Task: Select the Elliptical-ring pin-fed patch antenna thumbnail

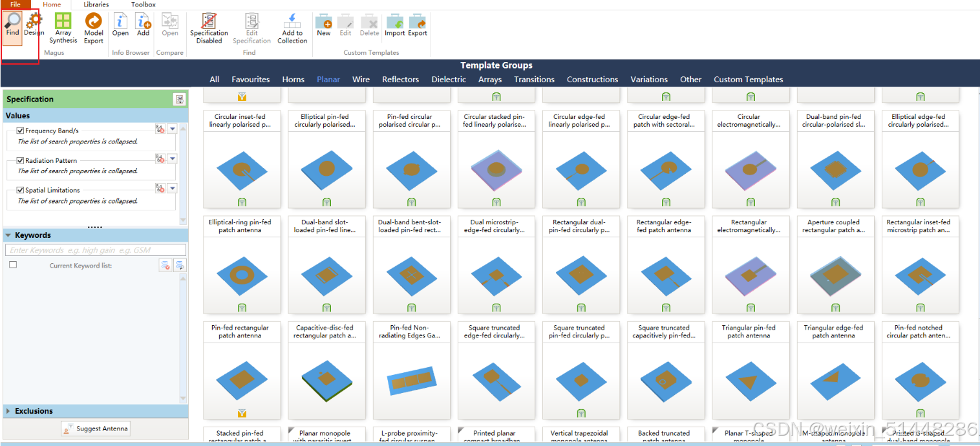Action: coord(242,265)
